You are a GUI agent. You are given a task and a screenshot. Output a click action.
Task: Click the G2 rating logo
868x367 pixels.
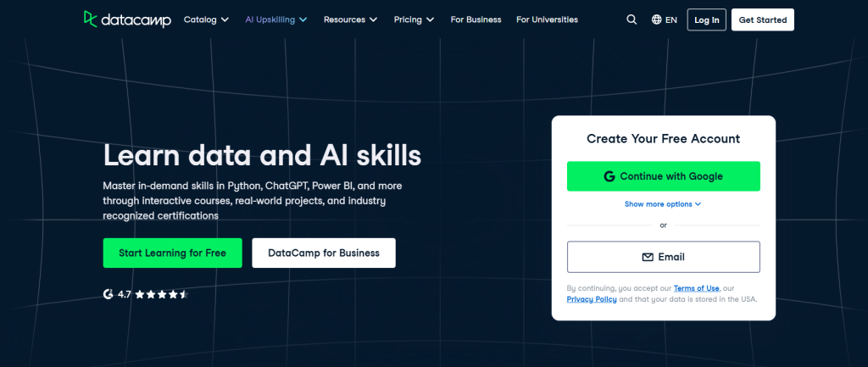pos(108,294)
